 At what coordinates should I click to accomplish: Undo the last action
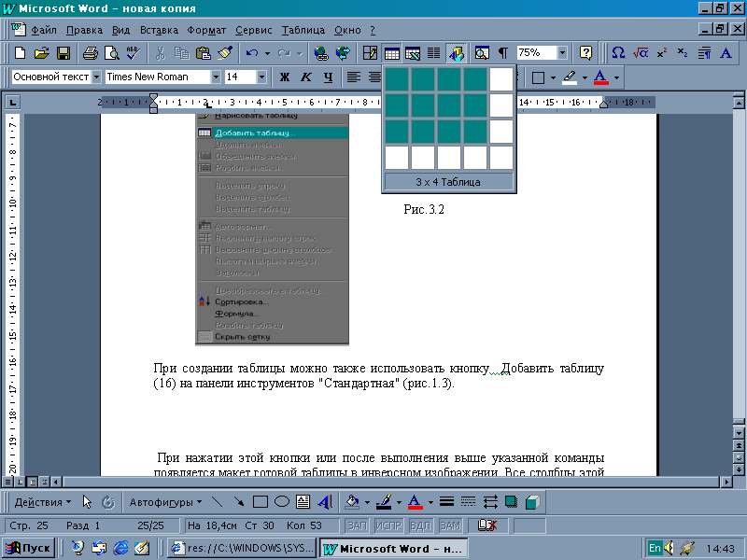pyautogui.click(x=252, y=53)
